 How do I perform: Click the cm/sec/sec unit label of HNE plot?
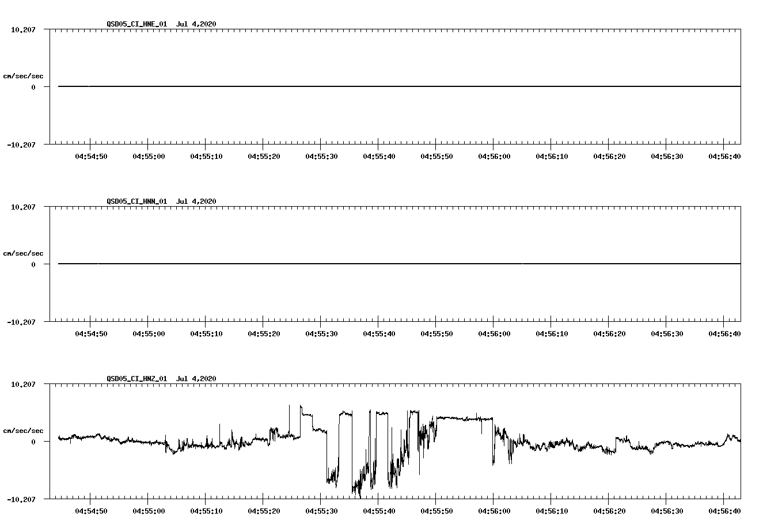[23, 76]
